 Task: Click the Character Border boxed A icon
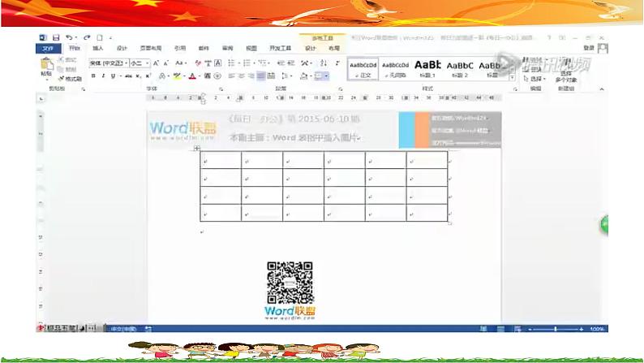coord(218,63)
